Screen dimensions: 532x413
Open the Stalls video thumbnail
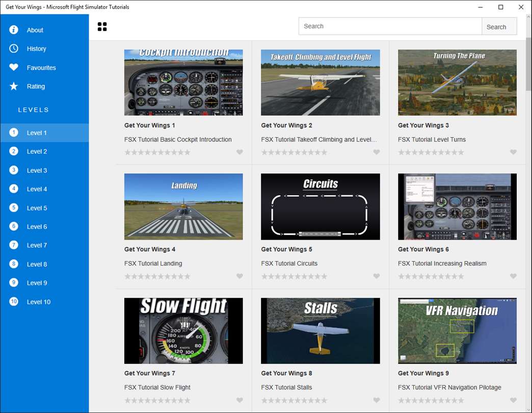point(321,331)
